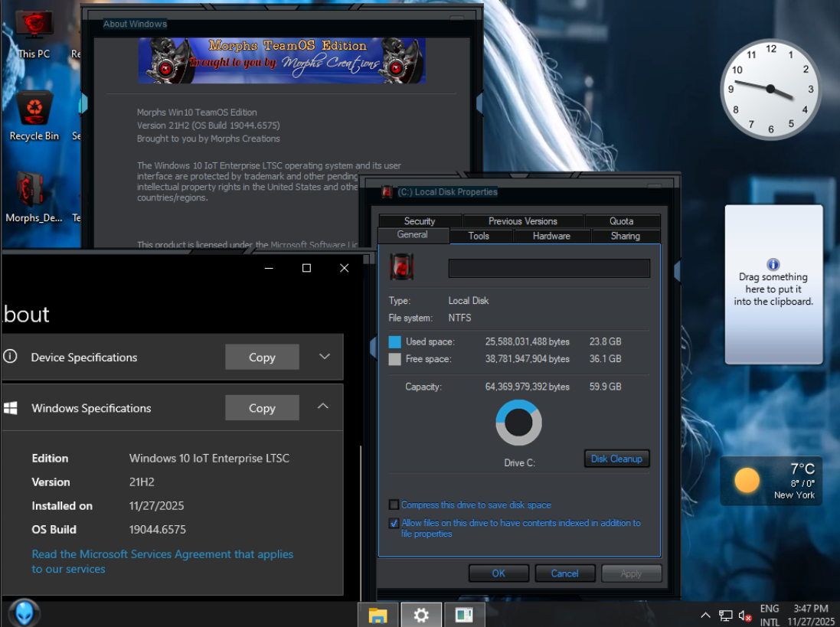Click the Capacity 59.9 GB value

[x=606, y=387]
